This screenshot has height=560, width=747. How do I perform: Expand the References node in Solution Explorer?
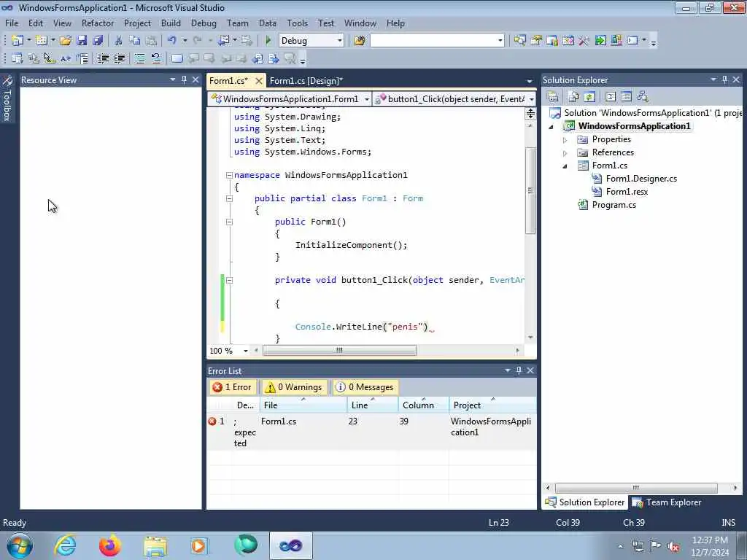pyautogui.click(x=565, y=153)
